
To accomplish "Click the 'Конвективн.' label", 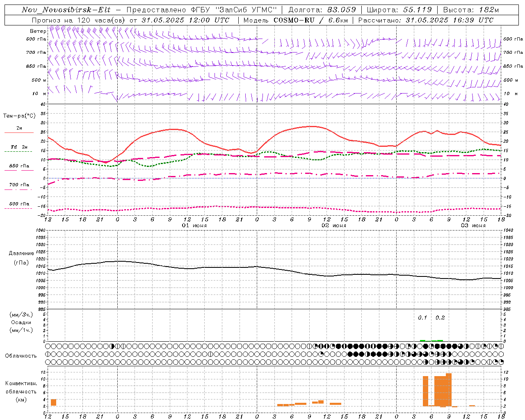I will [x=21, y=383].
